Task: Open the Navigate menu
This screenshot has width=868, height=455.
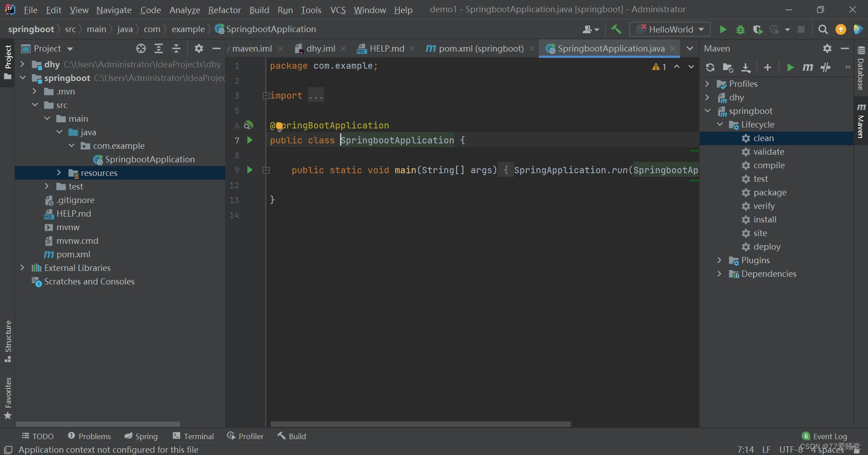Action: coord(114,9)
